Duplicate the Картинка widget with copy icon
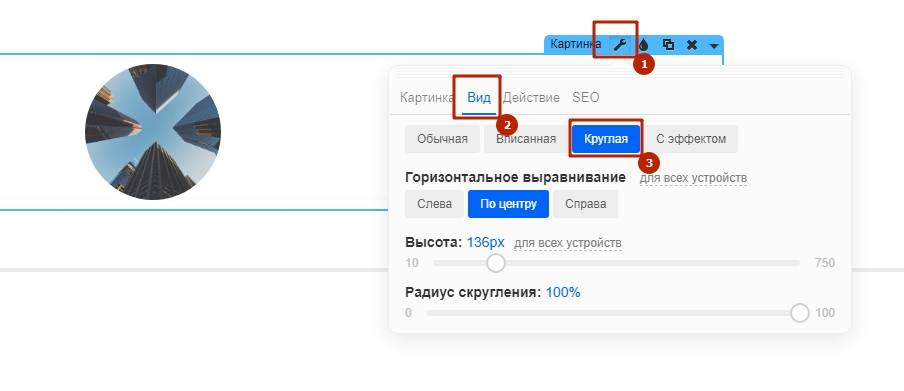Viewport: 904px width, 391px height. click(668, 44)
